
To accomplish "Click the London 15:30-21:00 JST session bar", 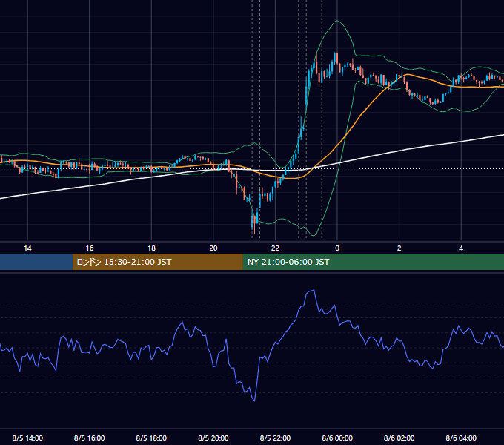I will click(x=157, y=262).
